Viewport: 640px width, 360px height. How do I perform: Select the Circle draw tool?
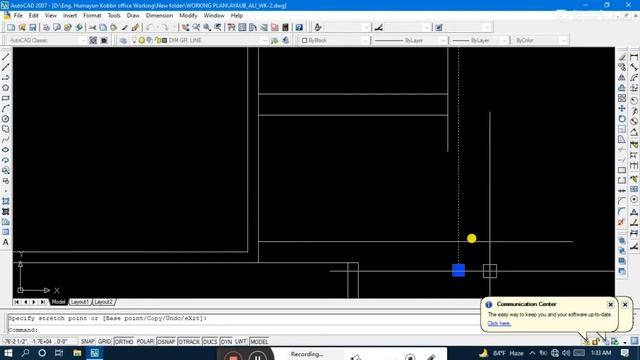6,119
